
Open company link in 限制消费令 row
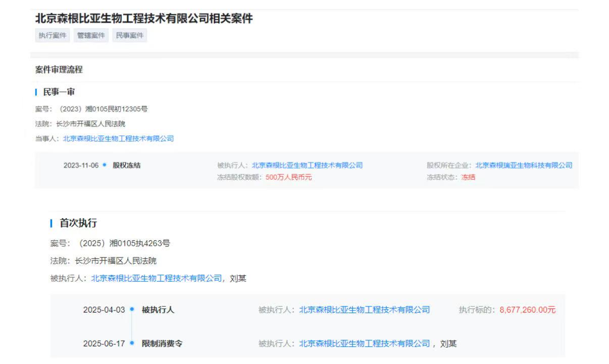click(365, 343)
